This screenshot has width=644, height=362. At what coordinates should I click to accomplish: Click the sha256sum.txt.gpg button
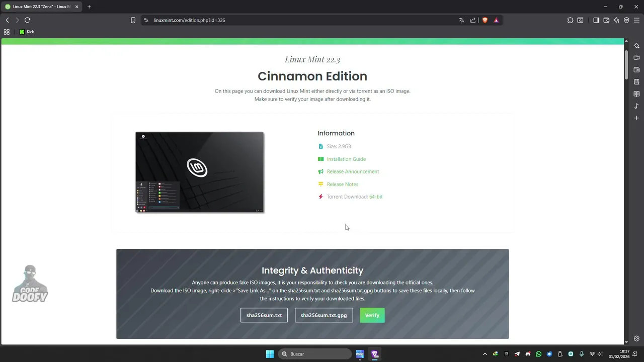(x=324, y=315)
